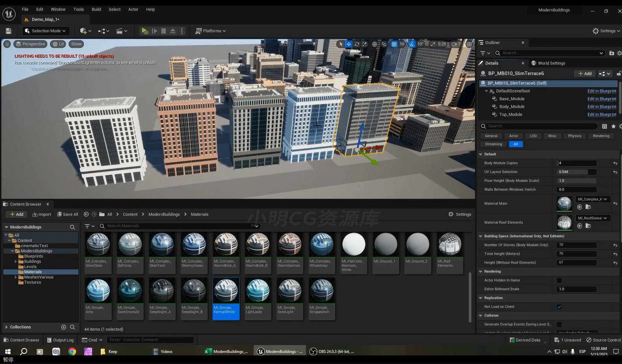622x364 pixels.
Task: Click the save current level icon
Action: [x=8, y=31]
